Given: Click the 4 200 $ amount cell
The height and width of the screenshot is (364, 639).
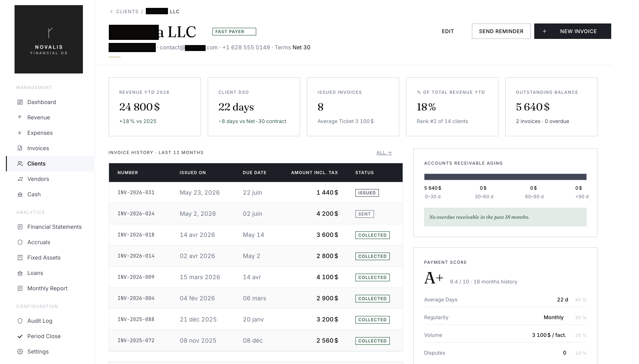Looking at the screenshot, I should coord(327,214).
